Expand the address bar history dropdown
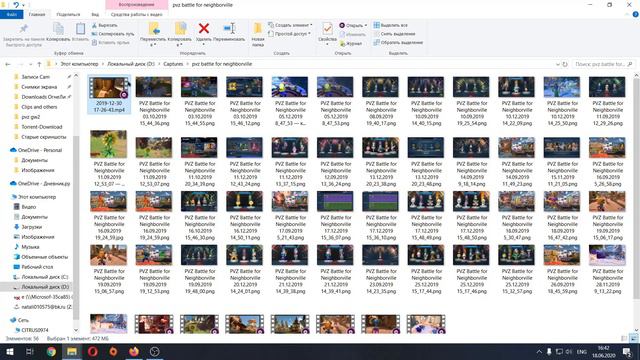Image resolution: width=640 pixels, height=360 pixels. click(x=558, y=64)
